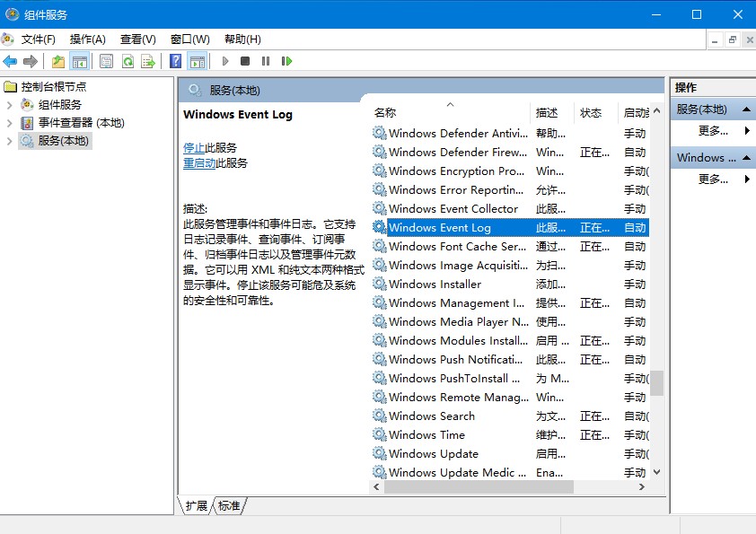This screenshot has width=756, height=534.
Task: Navigate back using the toolbar arrow
Action: [x=10, y=60]
